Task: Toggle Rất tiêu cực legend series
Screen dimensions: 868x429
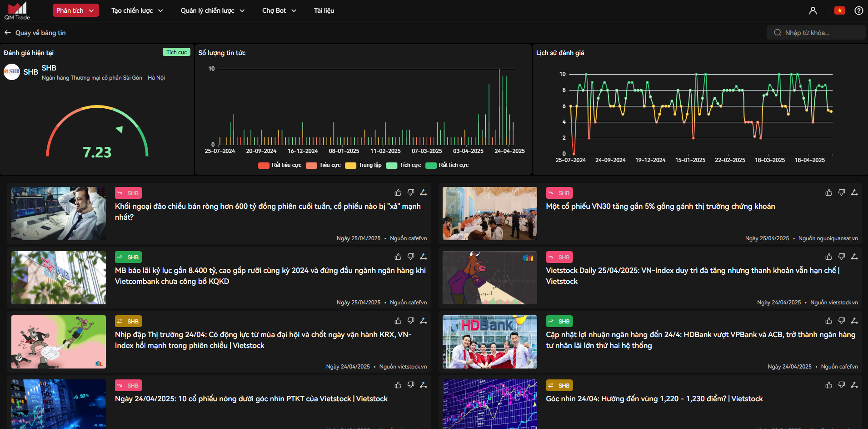Action: [x=280, y=165]
